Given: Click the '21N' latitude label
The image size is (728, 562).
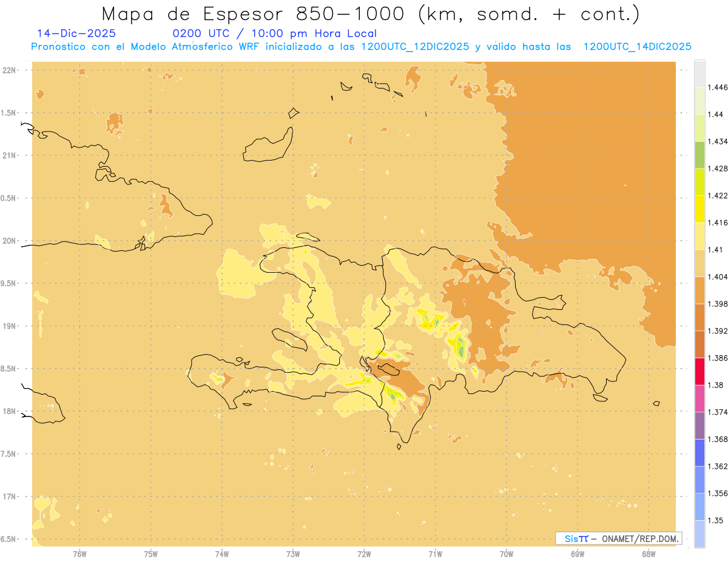Looking at the screenshot, I should 10,156.
